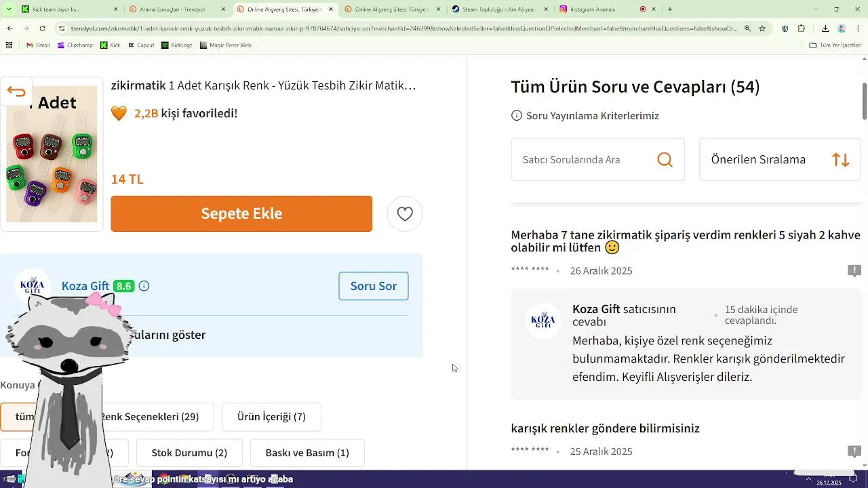This screenshot has height=488, width=868.
Task: Click the Soru Sor button
Action: tap(373, 286)
